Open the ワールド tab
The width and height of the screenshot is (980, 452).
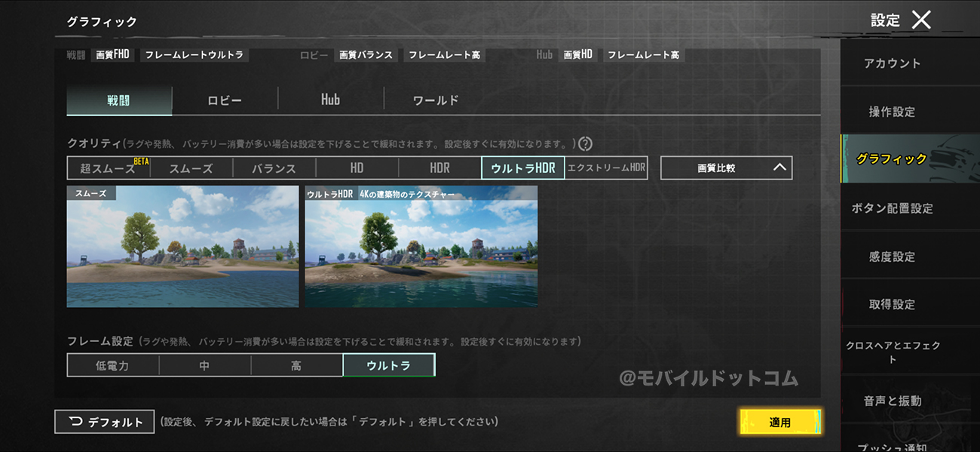click(x=436, y=100)
